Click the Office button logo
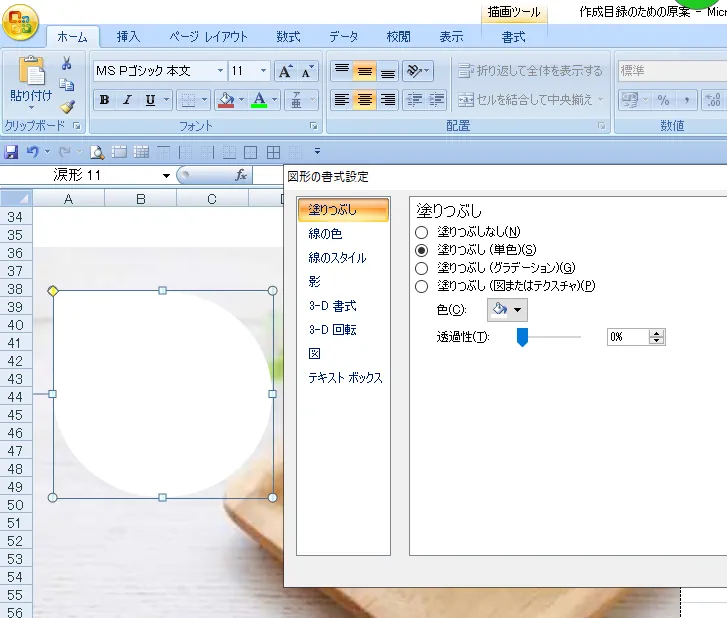The height and width of the screenshot is (618, 727). 20,22
